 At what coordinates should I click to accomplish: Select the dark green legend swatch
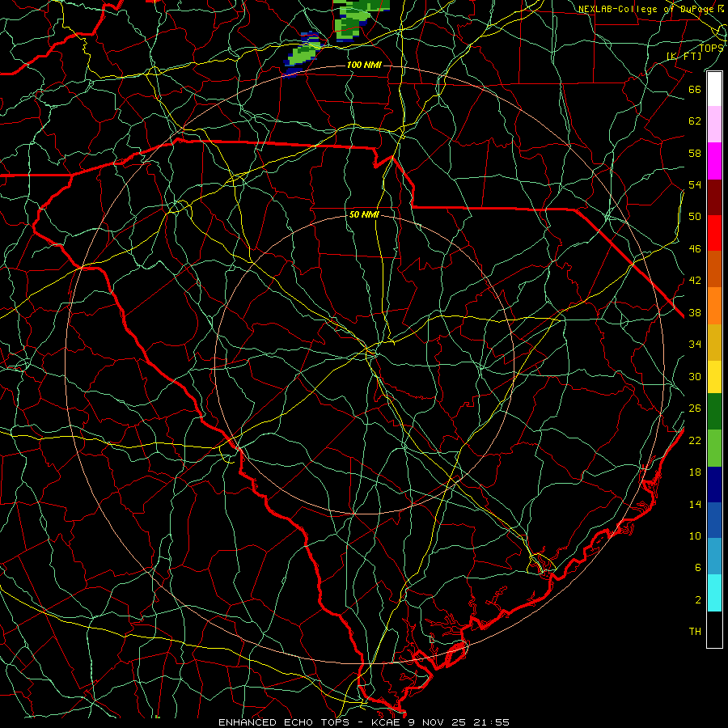click(714, 412)
